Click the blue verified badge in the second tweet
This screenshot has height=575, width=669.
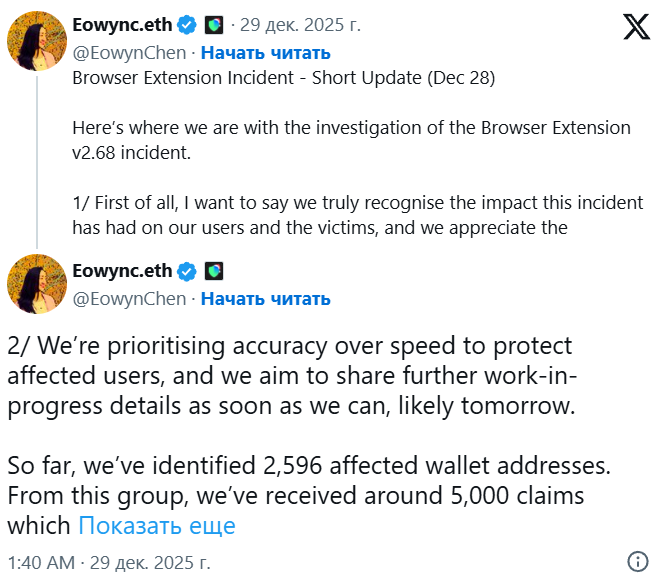pos(187,271)
